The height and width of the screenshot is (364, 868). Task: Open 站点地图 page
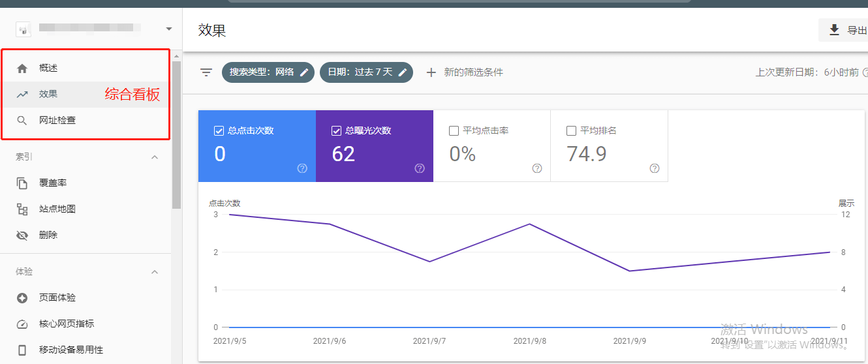(x=85, y=209)
